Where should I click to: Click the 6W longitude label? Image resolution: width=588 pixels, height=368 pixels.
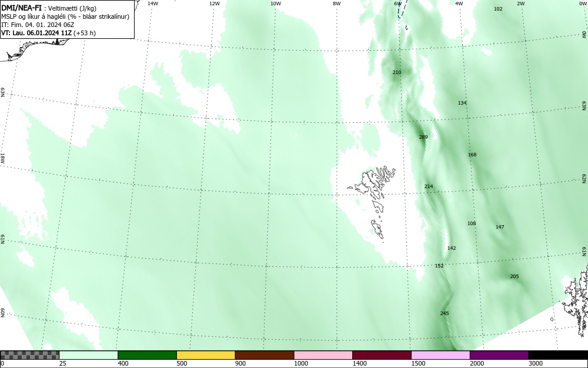[x=398, y=4]
